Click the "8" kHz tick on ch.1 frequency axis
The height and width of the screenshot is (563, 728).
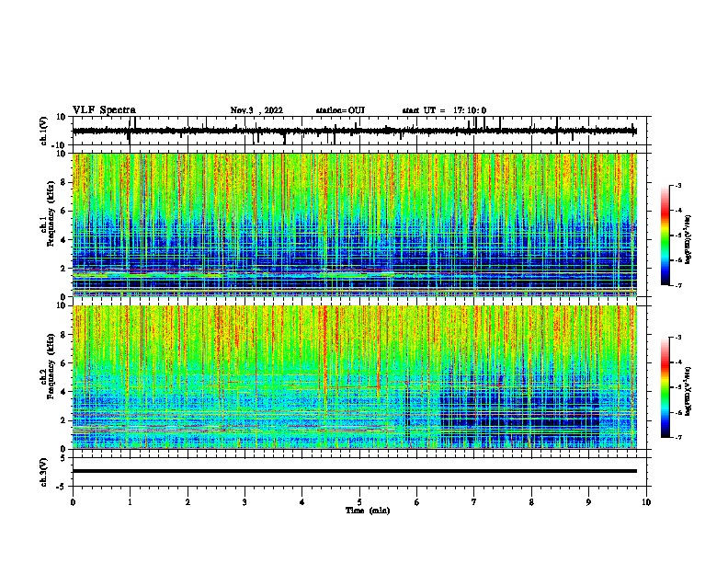coord(63,182)
